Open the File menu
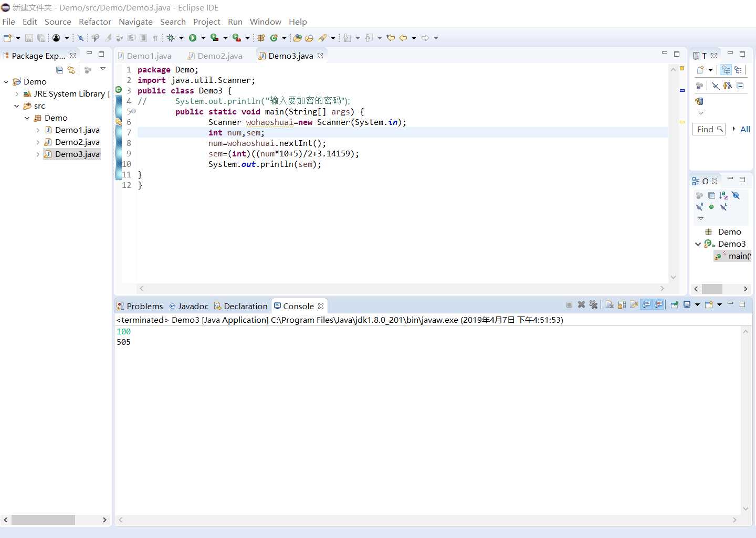 [x=9, y=22]
